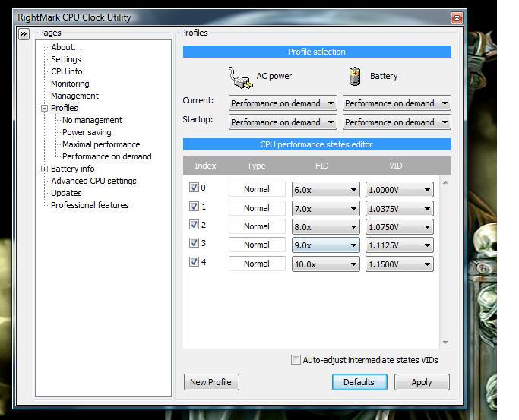
Task: Click the Index column header
Action: [205, 166]
